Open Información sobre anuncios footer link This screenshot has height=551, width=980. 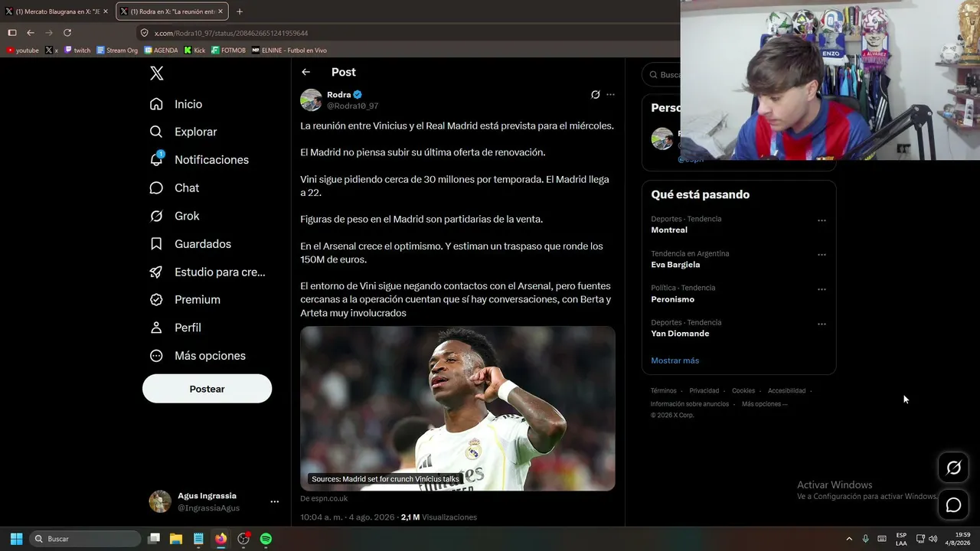pos(690,404)
